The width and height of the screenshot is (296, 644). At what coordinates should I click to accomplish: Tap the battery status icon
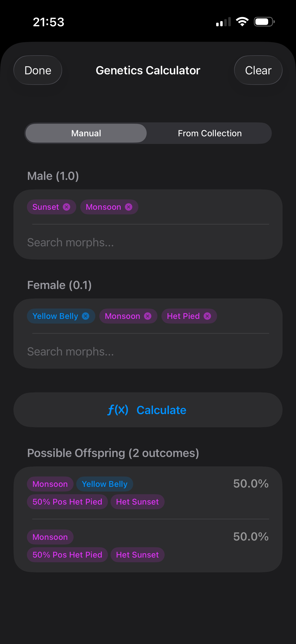[x=264, y=22]
